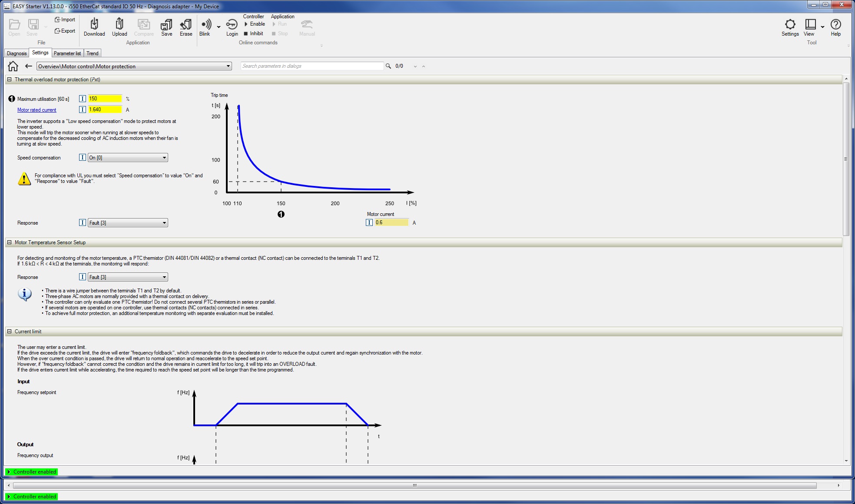Open the Motor rated current link
Image resolution: width=855 pixels, height=504 pixels.
point(36,110)
